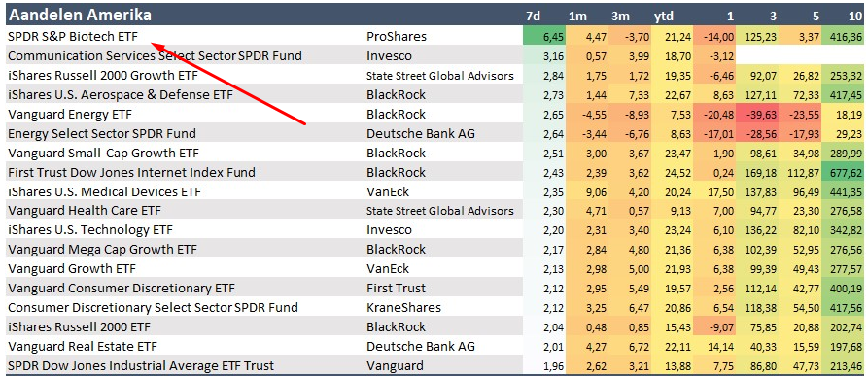Click the green 677,62 cell
The image size is (868, 376).
(845, 172)
